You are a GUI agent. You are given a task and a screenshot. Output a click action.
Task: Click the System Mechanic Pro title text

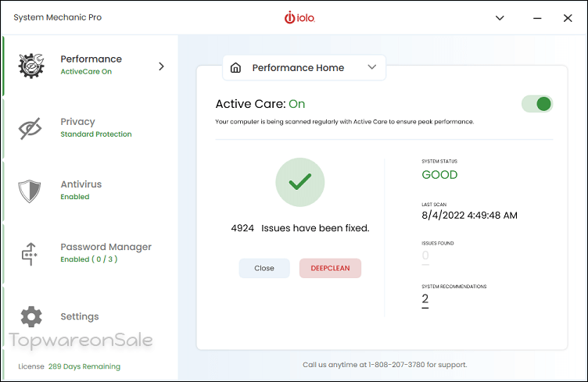pos(58,17)
